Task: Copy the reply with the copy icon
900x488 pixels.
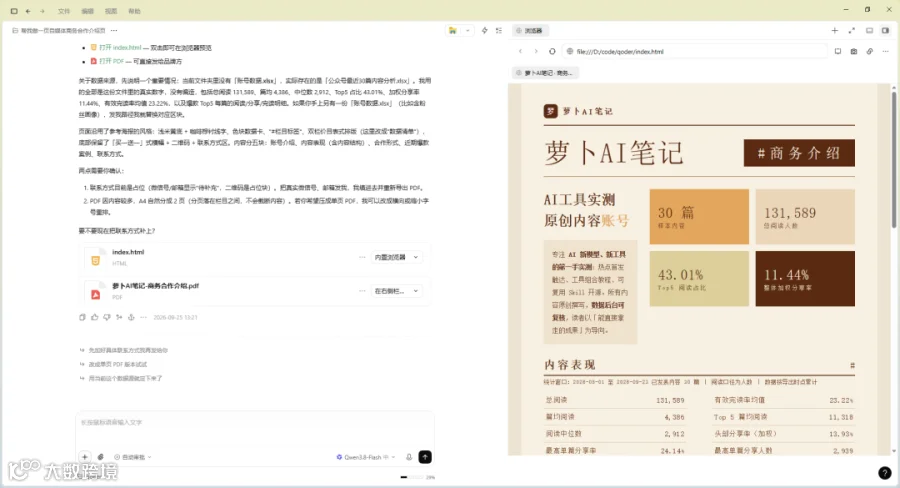Action: pyautogui.click(x=82, y=317)
